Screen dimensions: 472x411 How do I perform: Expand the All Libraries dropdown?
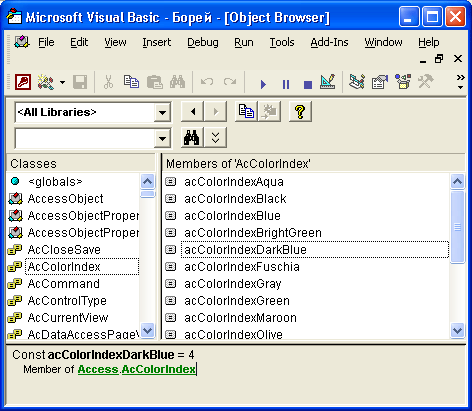(x=162, y=112)
